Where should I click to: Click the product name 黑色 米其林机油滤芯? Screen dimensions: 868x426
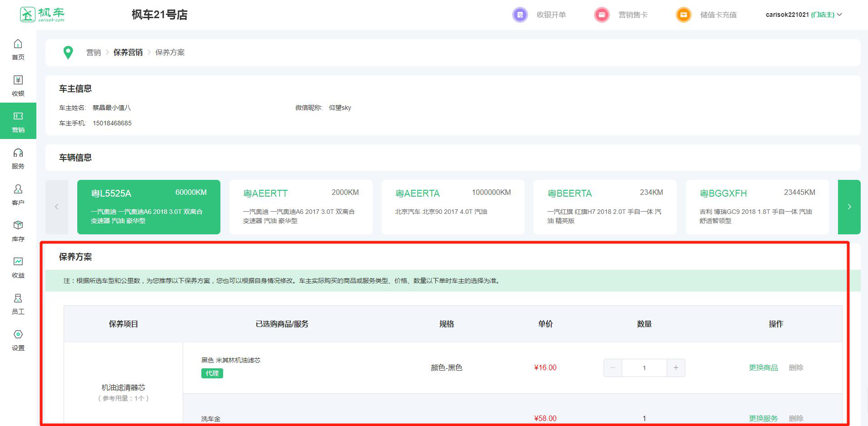tap(231, 360)
